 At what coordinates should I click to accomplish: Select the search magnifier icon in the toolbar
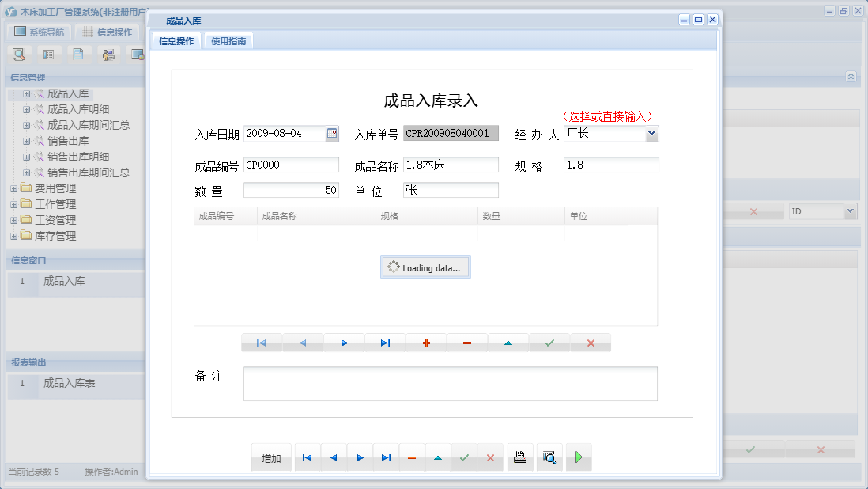point(19,54)
